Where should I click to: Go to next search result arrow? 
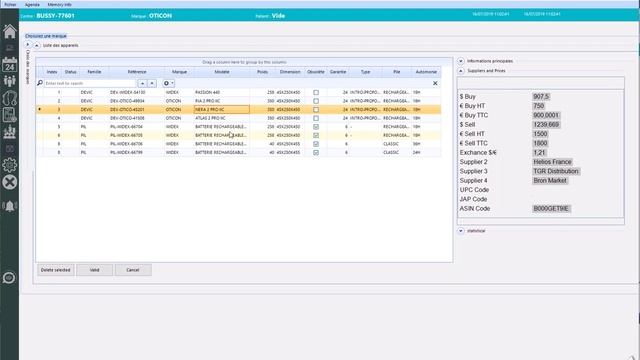click(152, 83)
